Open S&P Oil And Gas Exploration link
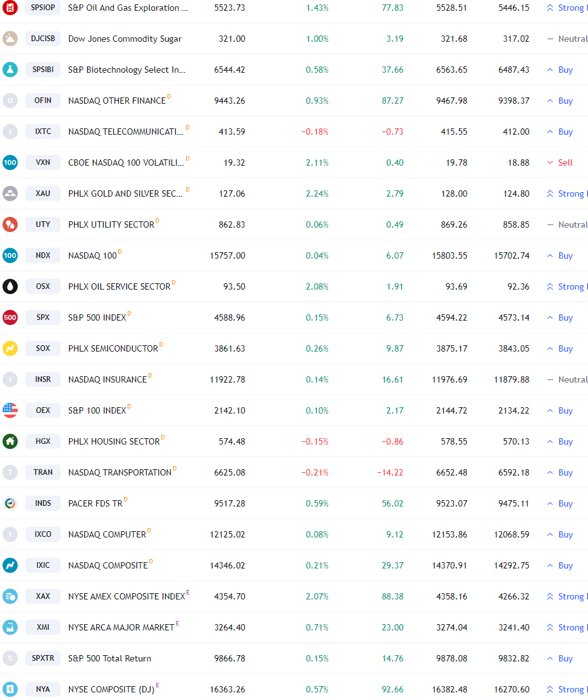The height and width of the screenshot is (700, 588). click(x=128, y=8)
